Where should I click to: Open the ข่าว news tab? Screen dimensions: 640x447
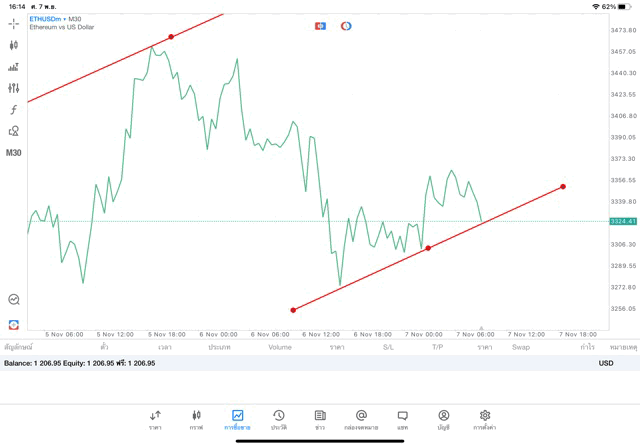click(x=320, y=418)
